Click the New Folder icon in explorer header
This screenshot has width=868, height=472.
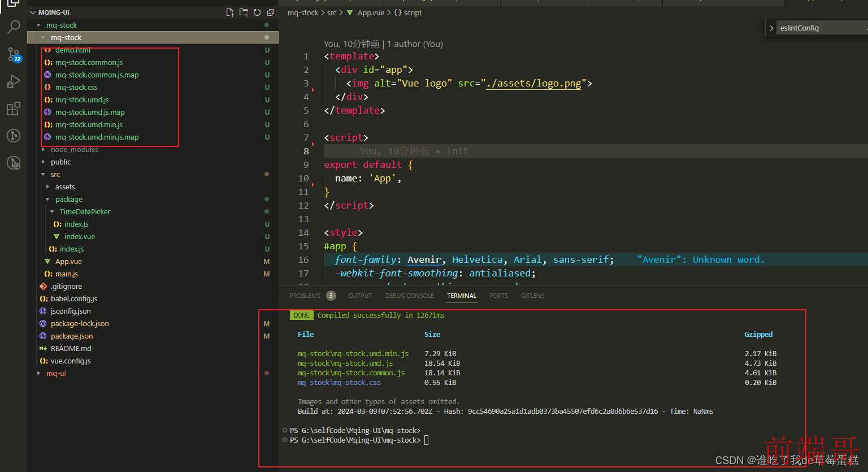pos(244,12)
